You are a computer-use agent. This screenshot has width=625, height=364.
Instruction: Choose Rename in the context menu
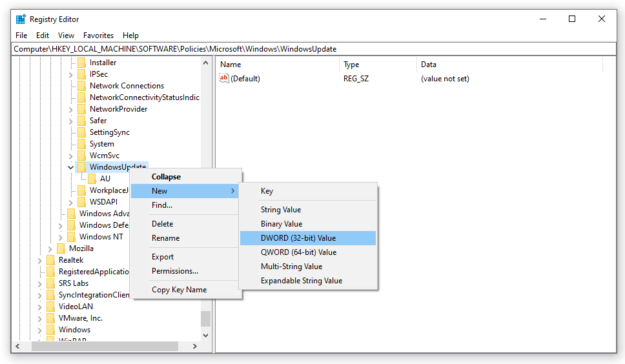(x=186, y=238)
